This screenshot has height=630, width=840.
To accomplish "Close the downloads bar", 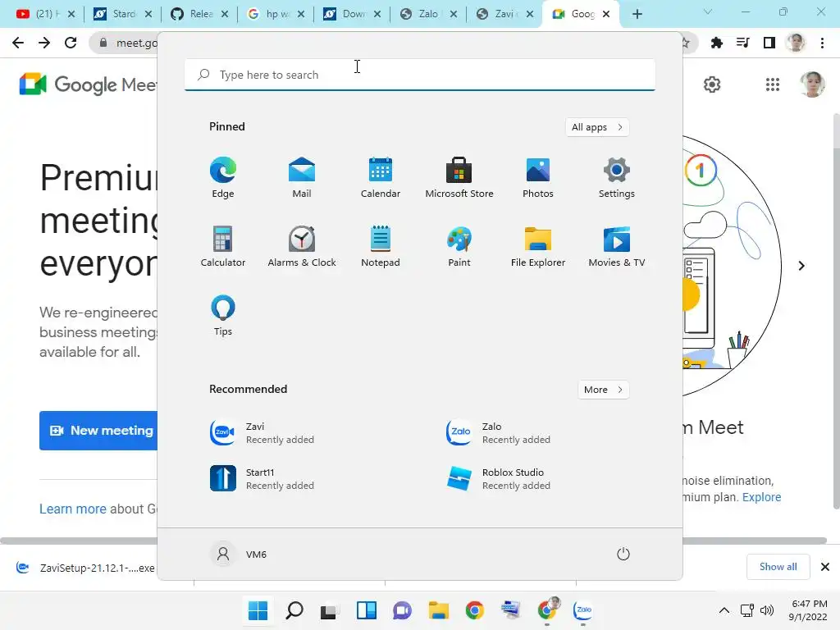I will click(825, 567).
